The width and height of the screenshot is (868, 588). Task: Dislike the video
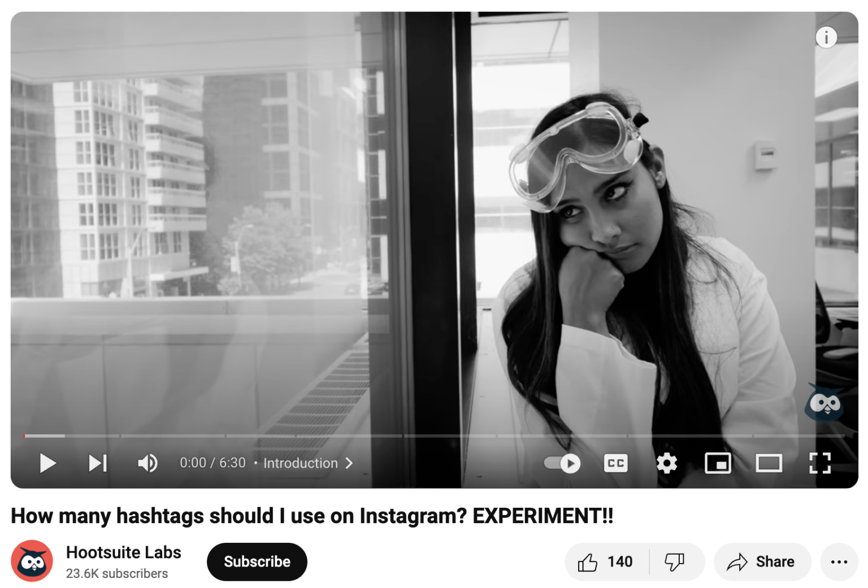675,561
